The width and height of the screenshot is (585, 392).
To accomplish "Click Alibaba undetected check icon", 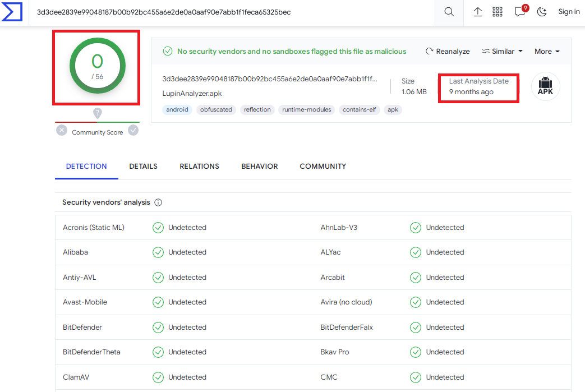I will (158, 252).
